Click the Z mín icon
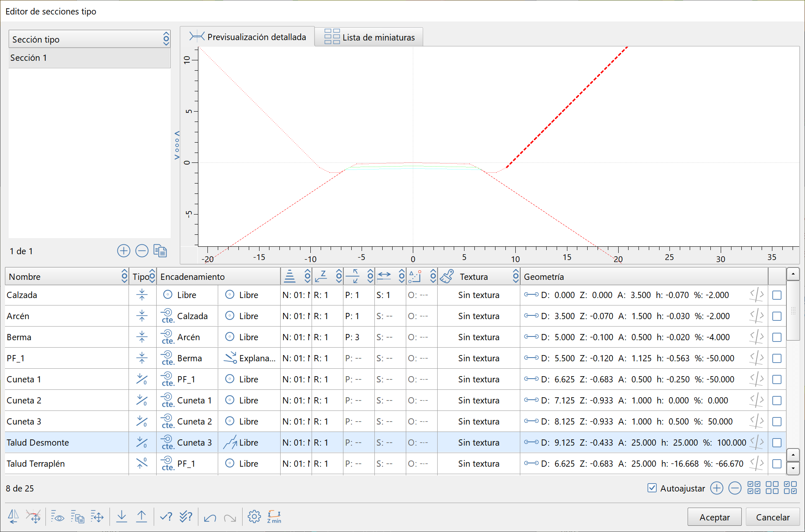The width and height of the screenshot is (805, 532). coord(274,516)
